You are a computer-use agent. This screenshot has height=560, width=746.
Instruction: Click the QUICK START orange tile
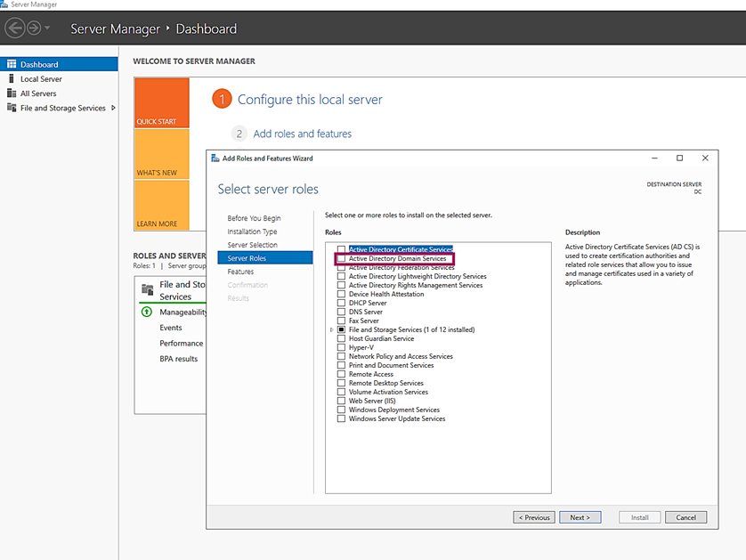(x=161, y=102)
